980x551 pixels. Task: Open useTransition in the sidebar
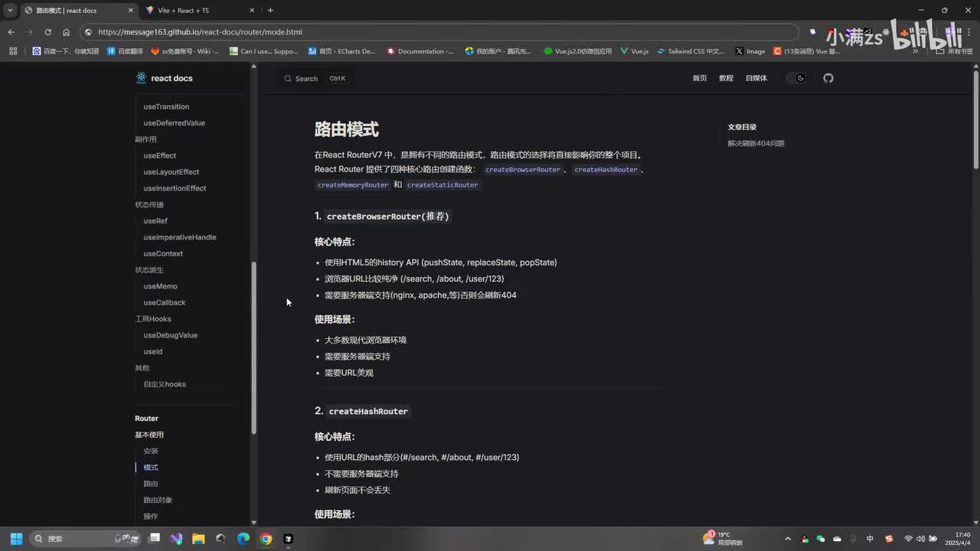tap(166, 106)
